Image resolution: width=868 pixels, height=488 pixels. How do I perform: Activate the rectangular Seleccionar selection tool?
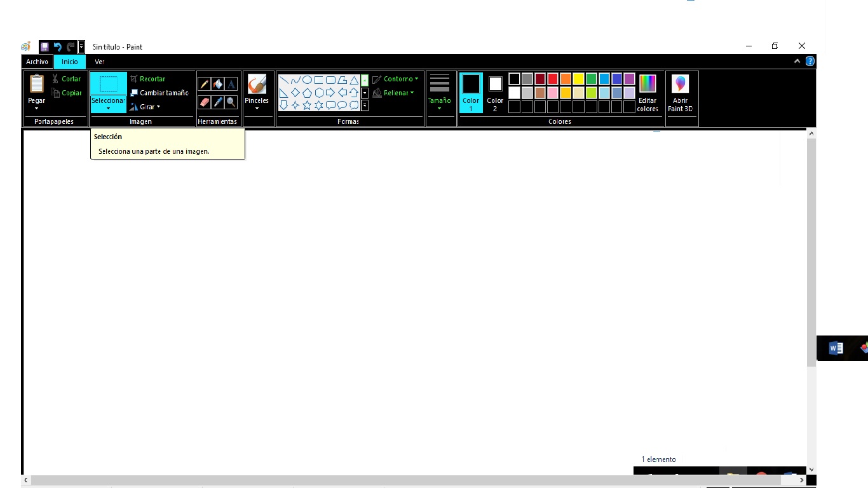click(x=109, y=83)
